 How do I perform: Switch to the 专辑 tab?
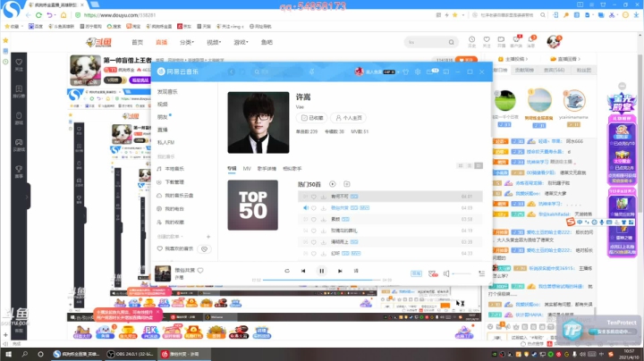click(232, 169)
